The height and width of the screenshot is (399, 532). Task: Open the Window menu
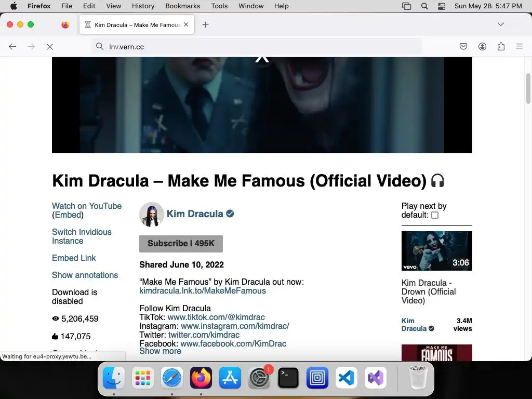click(251, 6)
